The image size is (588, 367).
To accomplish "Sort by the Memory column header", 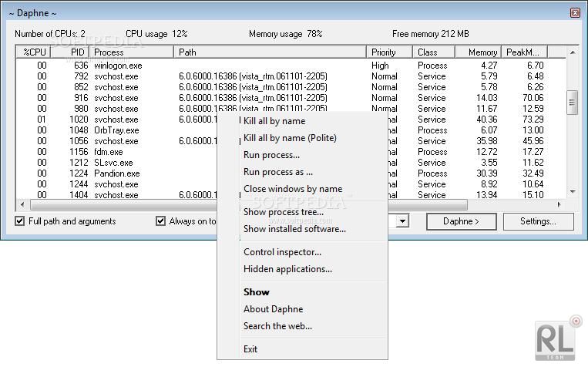I will (478, 52).
